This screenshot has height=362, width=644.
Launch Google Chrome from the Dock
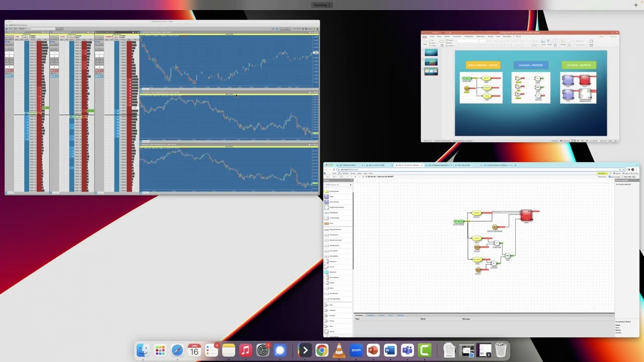321,350
